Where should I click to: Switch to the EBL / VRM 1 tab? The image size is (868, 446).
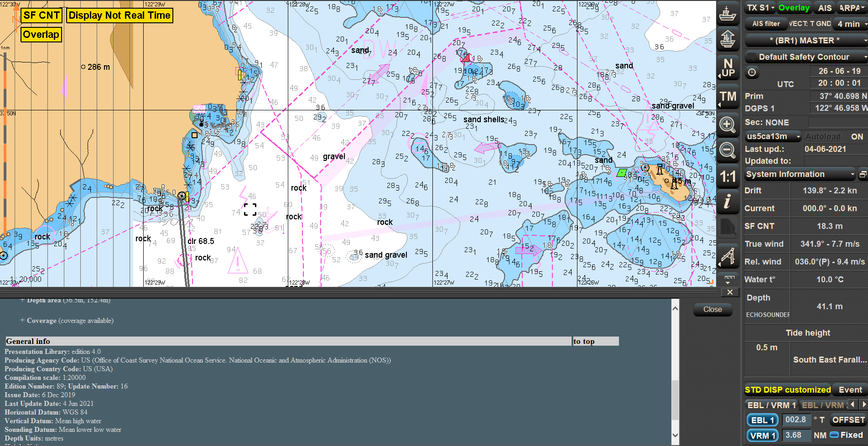pyautogui.click(x=771, y=405)
